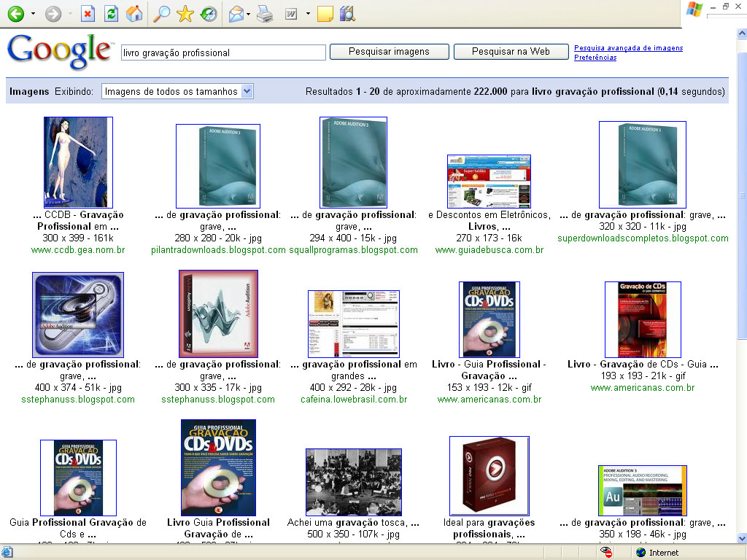Go to the Home page icon
The height and width of the screenshot is (560, 747).
tap(134, 14)
